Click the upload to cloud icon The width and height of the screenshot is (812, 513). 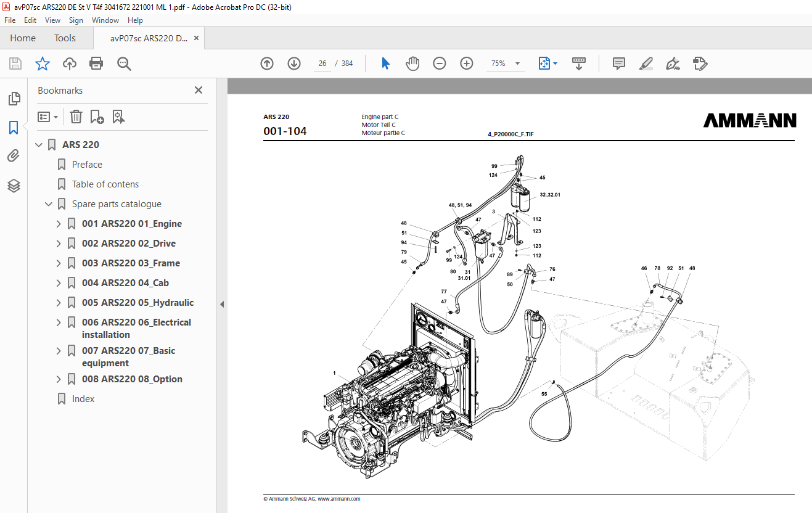pos(70,64)
